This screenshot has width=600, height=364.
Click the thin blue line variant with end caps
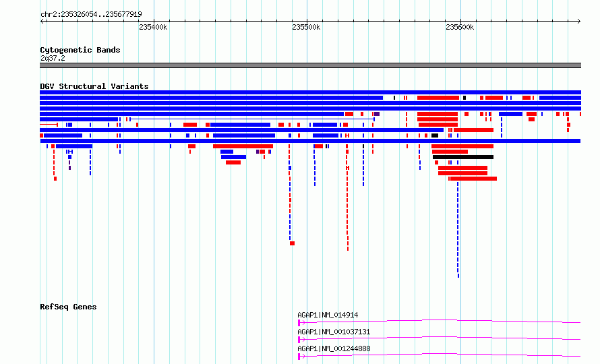coord(252,119)
